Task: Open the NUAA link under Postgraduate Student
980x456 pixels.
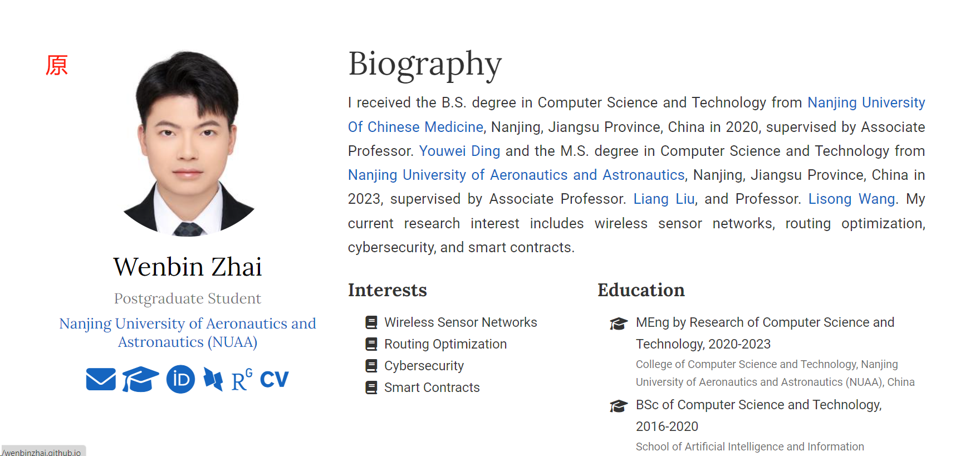Action: click(188, 332)
